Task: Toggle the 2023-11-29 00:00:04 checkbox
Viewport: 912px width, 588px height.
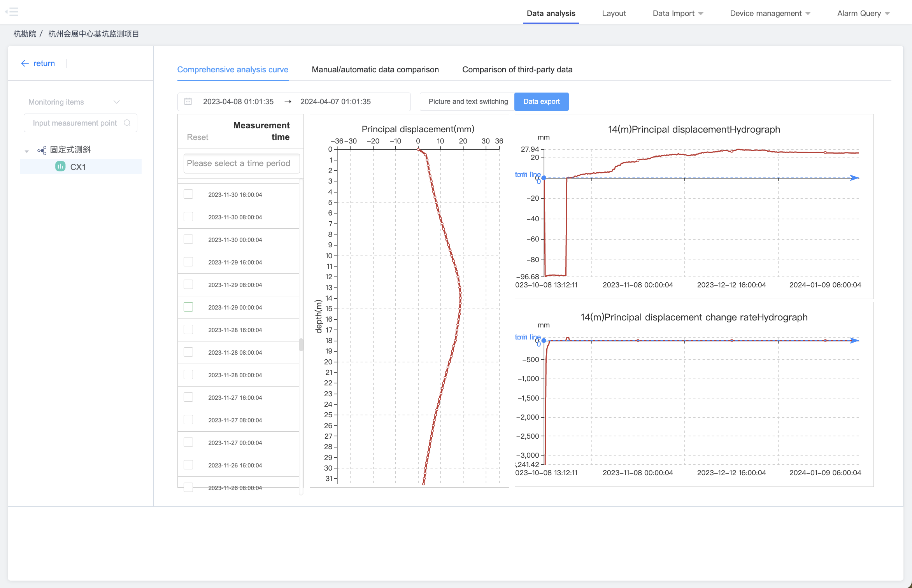Action: point(188,307)
